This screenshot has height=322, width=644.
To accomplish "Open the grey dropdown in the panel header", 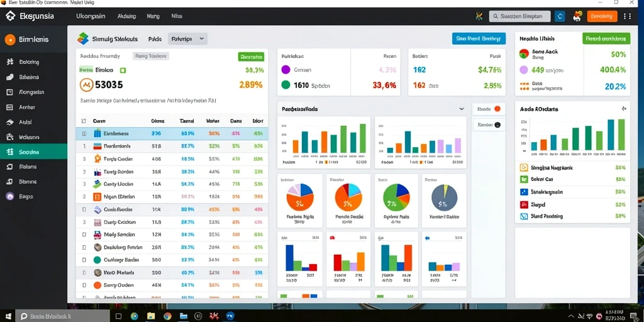I will pyautogui.click(x=187, y=39).
